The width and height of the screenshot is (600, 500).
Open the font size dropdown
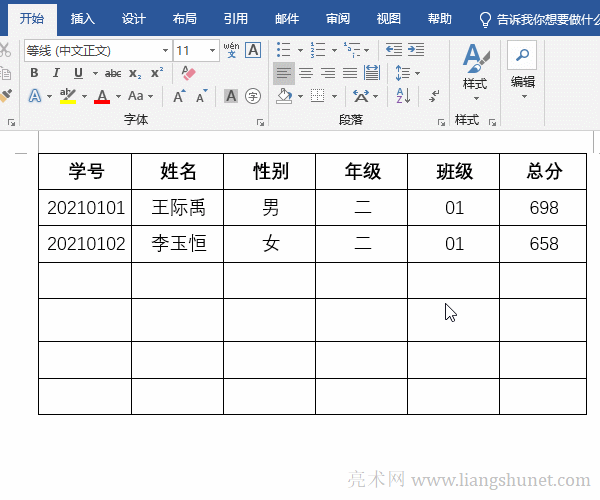tap(213, 50)
